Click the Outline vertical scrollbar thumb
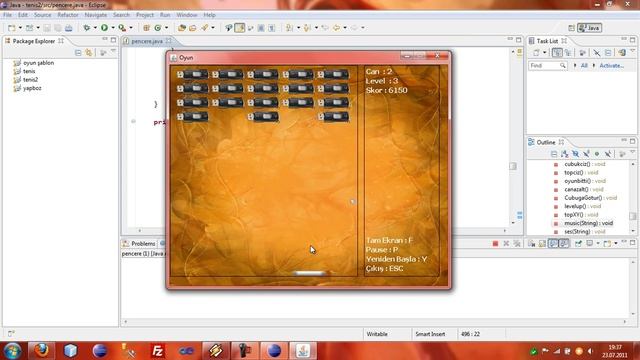Image resolution: width=640 pixels, height=360 pixels. [x=633, y=216]
